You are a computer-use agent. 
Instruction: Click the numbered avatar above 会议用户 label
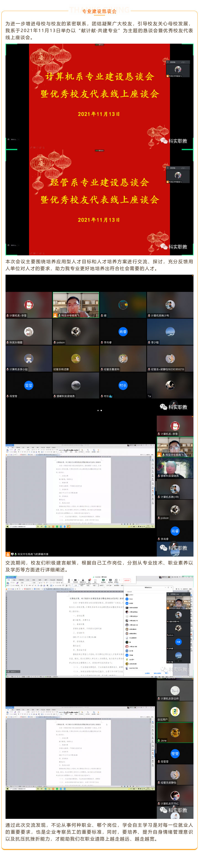coord(175,711)
